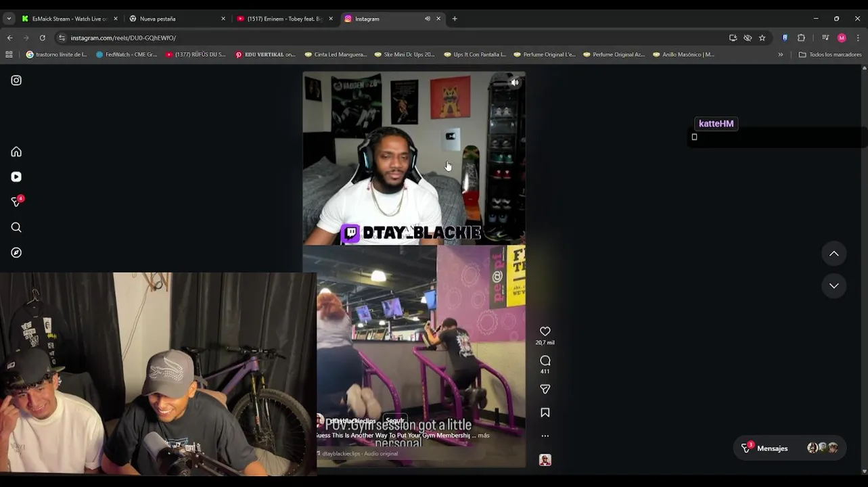Open the 'trastorno límite de l...' bookmark

coord(57,55)
